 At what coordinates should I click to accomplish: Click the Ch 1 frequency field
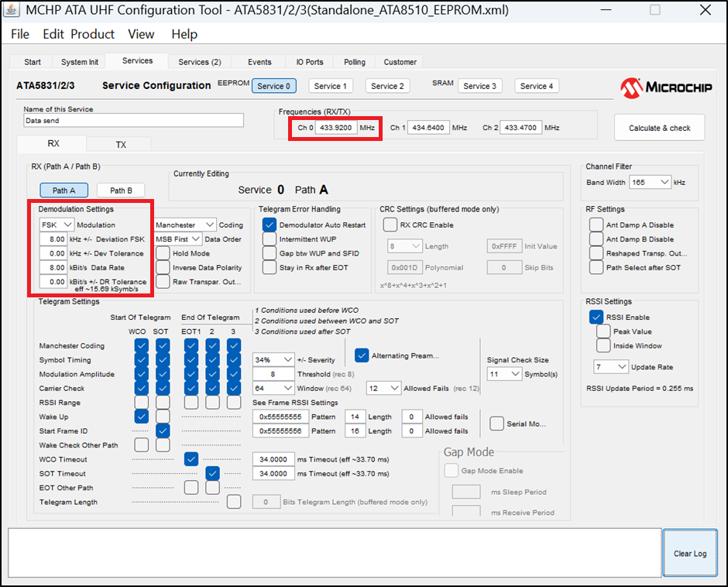tap(428, 127)
